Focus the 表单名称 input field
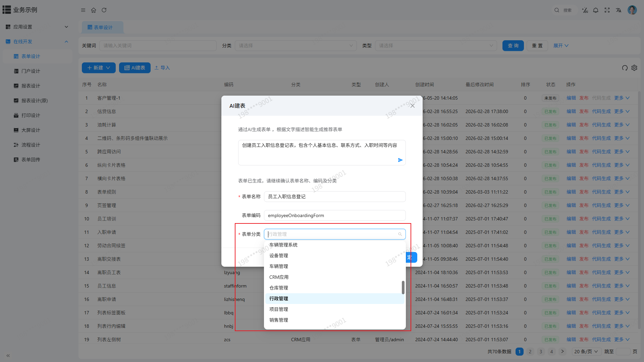644x362 pixels. click(335, 197)
